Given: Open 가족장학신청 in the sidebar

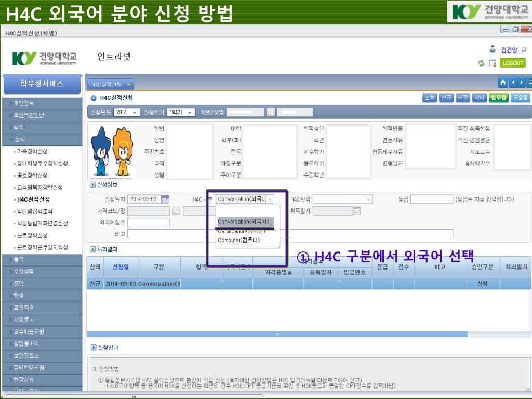Looking at the screenshot, I should [x=32, y=151].
